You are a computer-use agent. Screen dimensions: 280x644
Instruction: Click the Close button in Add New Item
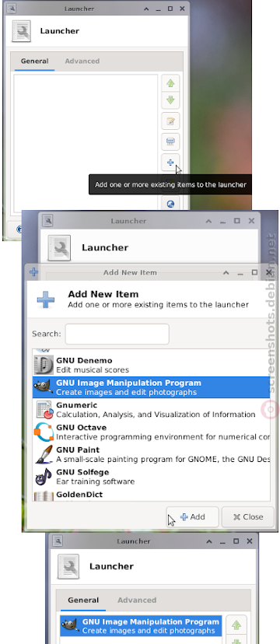[248, 516]
